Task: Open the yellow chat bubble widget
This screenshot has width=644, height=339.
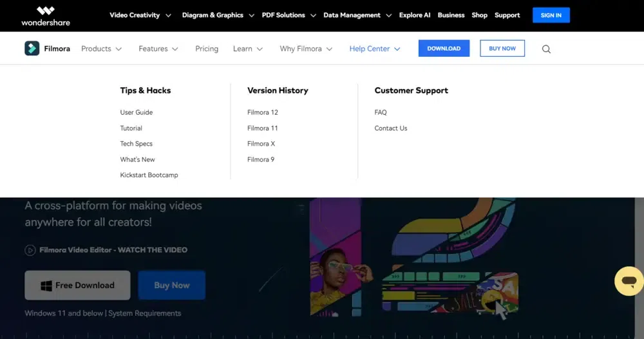Action: (629, 281)
